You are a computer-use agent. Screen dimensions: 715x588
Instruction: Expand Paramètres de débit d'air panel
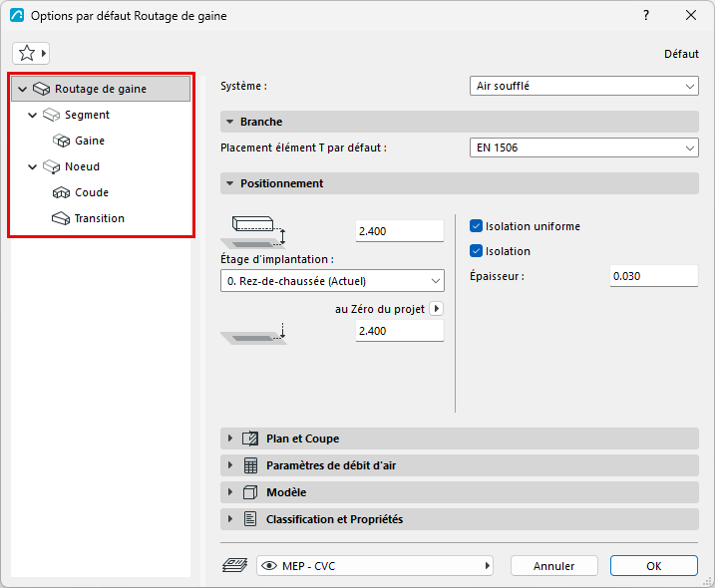(230, 465)
